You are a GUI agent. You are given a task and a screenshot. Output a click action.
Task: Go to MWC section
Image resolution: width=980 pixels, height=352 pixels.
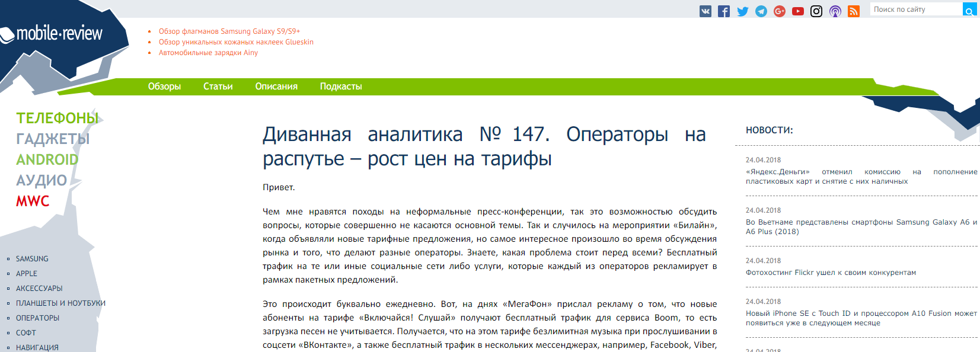33,201
